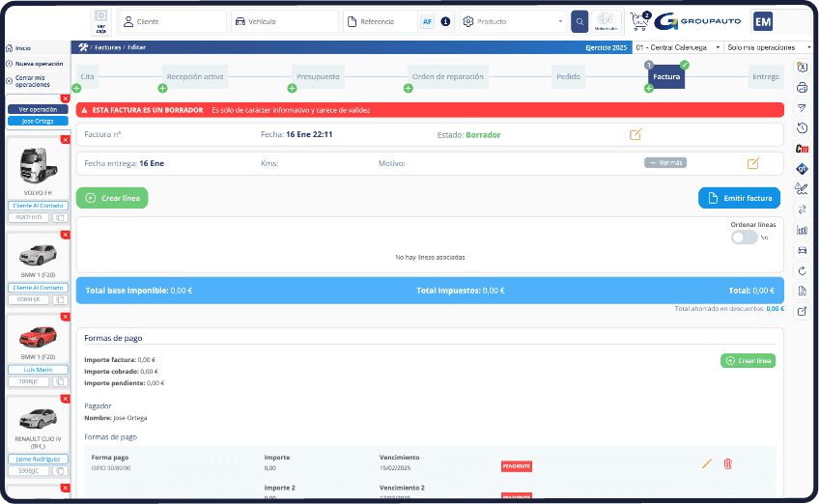Viewport: 819px width, 504px height.
Task: Copy plate of VOLVO FH card
Action: tap(60, 217)
